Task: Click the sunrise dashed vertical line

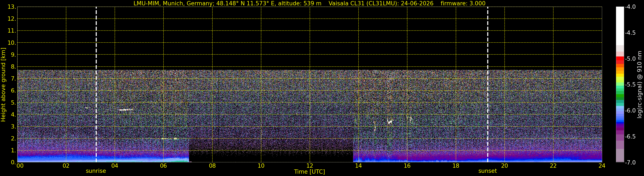Action: (96, 85)
